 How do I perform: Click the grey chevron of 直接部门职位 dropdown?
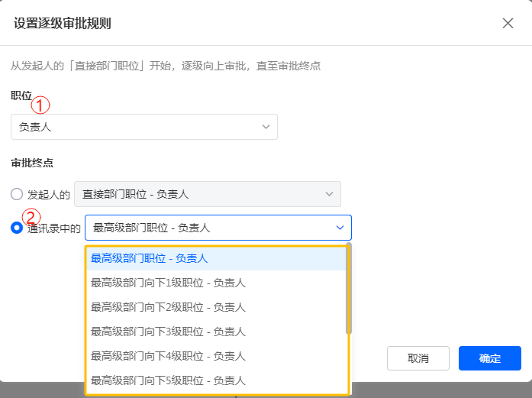pos(329,194)
